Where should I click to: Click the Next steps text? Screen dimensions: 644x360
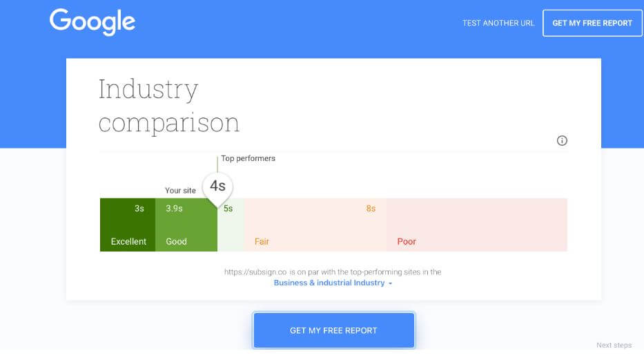tap(614, 345)
